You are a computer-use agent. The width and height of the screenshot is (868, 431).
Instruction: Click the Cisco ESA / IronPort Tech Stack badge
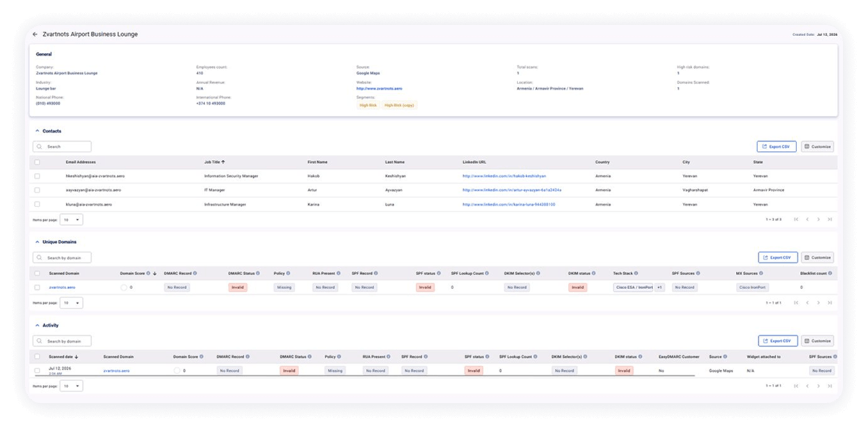[634, 287]
